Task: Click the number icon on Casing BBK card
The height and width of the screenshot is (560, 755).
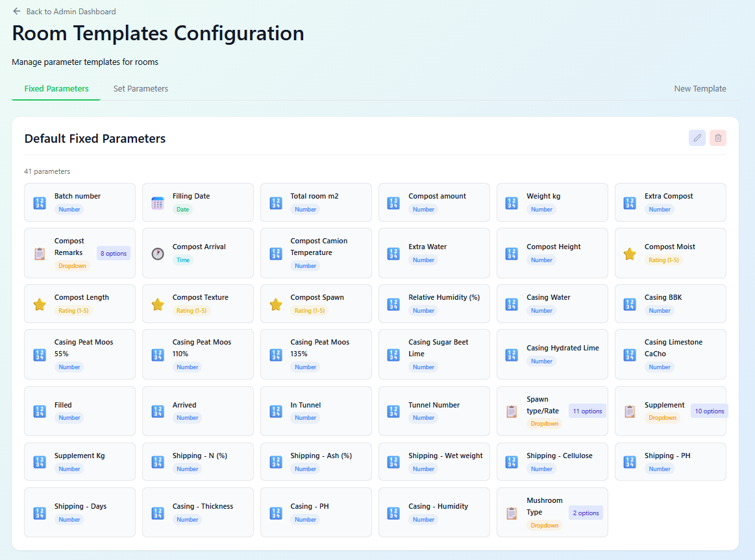Action: point(630,304)
